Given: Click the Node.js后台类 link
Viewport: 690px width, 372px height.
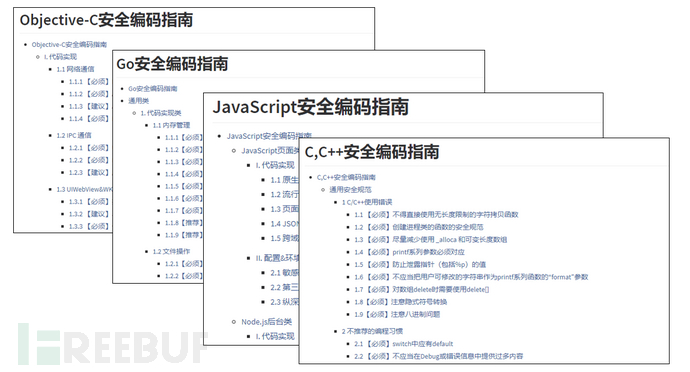Looking at the screenshot, I should 266,322.
